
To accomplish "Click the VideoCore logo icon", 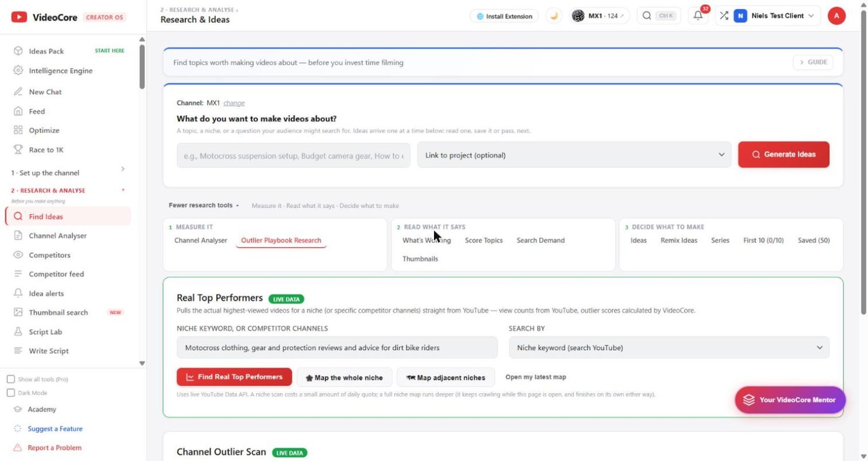I will coord(19,17).
